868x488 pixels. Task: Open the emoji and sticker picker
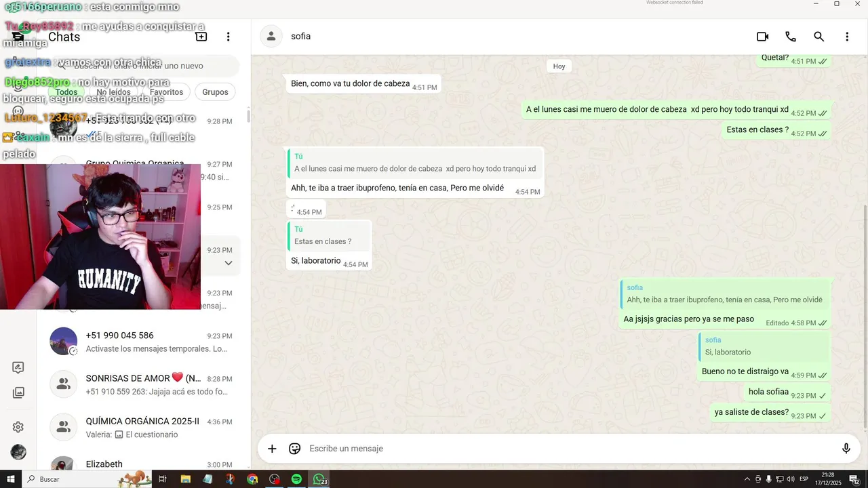[295, 449]
